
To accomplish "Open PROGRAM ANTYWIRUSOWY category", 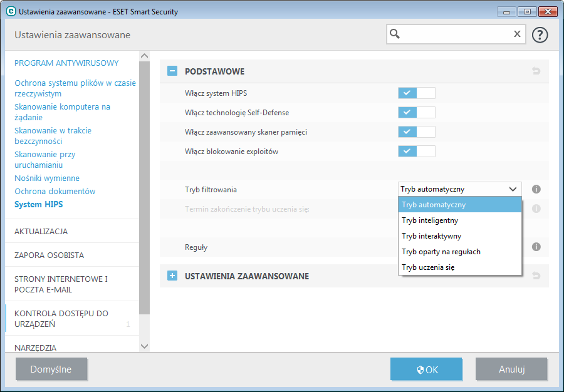I will click(x=66, y=63).
